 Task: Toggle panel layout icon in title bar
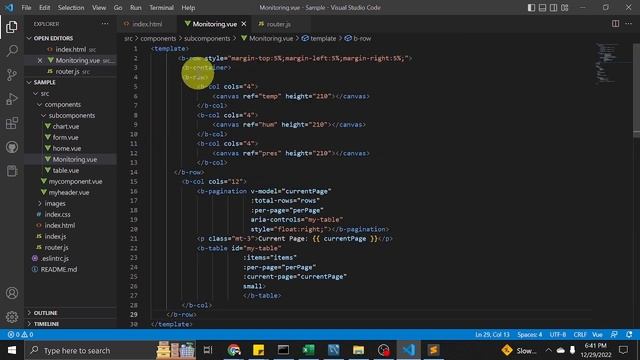click(x=542, y=7)
